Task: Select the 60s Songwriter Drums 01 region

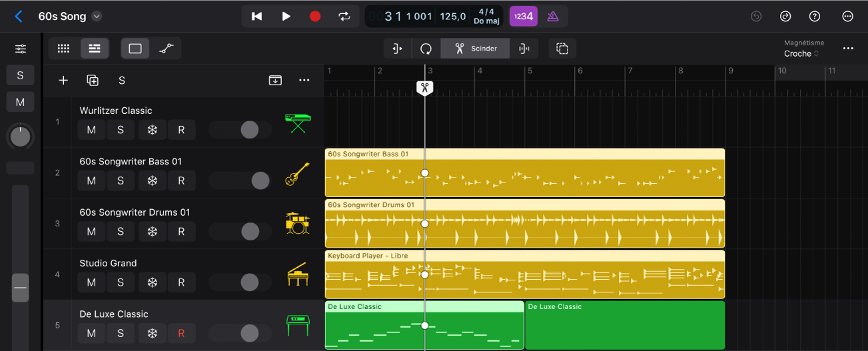Action: (525, 223)
